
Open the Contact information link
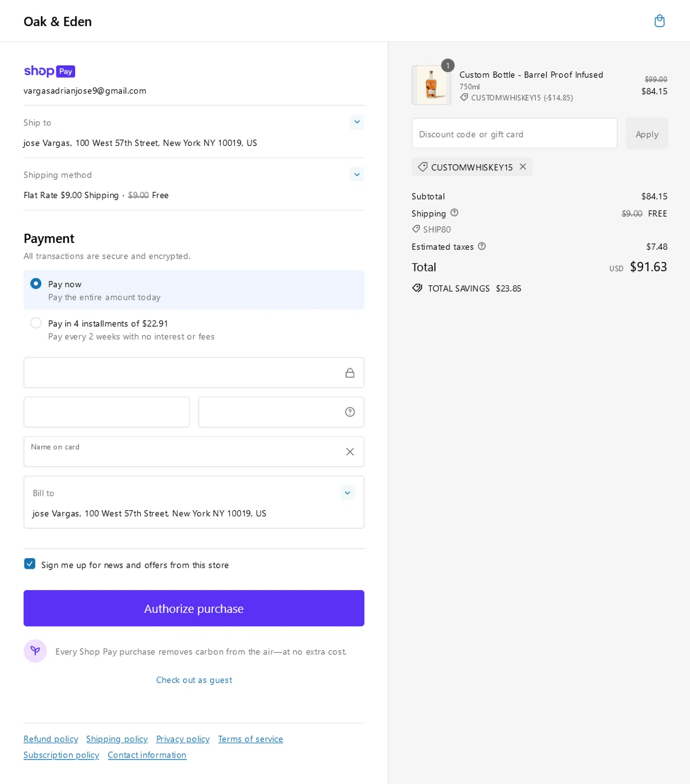coord(147,755)
